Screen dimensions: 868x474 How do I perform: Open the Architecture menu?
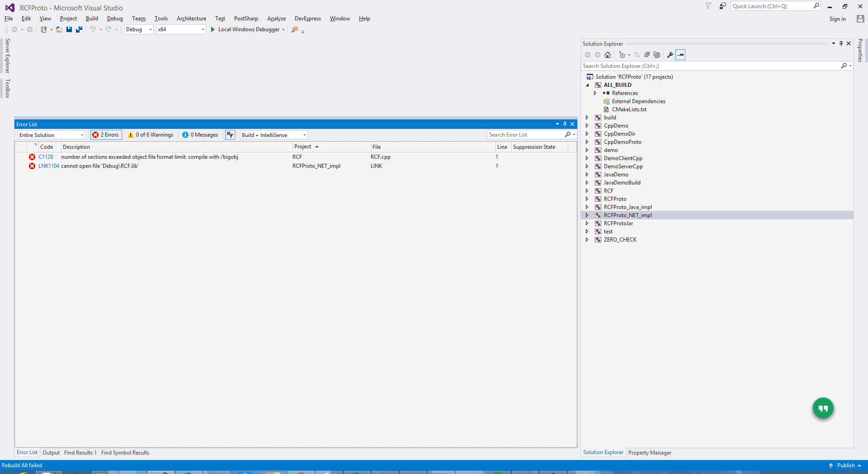click(x=191, y=19)
